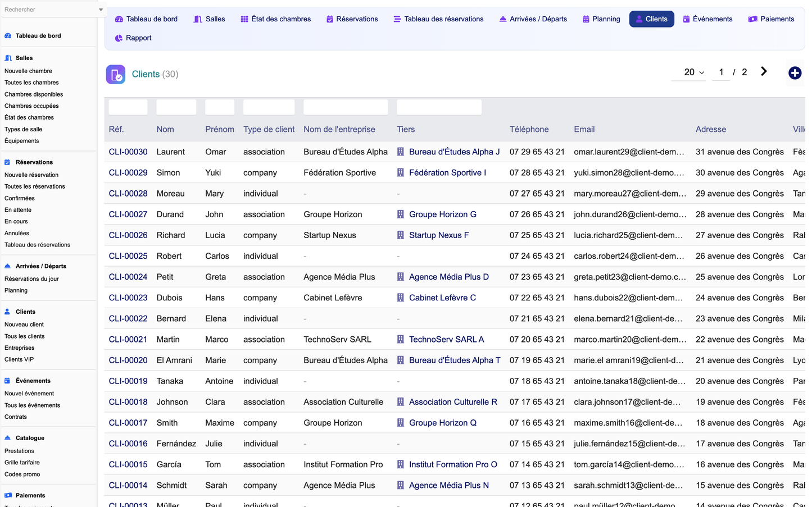
Task: Click the Type de client filter field
Action: pos(269,107)
